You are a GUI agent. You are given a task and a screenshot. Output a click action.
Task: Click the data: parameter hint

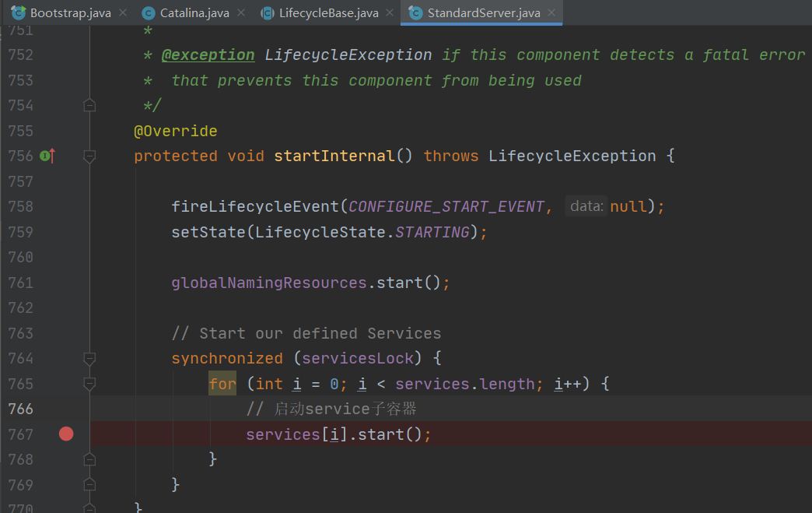[x=586, y=206]
